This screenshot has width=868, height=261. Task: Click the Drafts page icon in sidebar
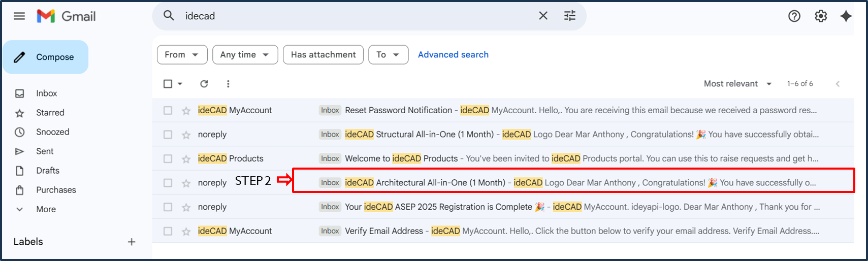20,171
